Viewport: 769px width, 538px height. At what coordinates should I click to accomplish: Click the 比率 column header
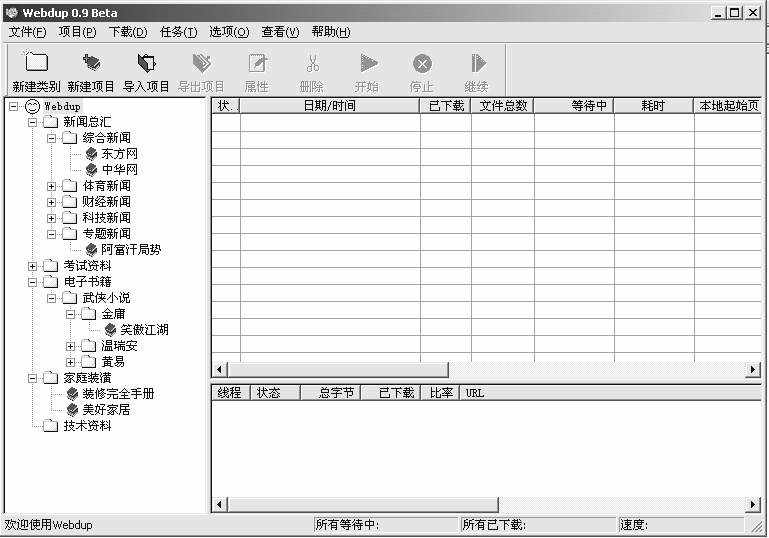click(440, 393)
